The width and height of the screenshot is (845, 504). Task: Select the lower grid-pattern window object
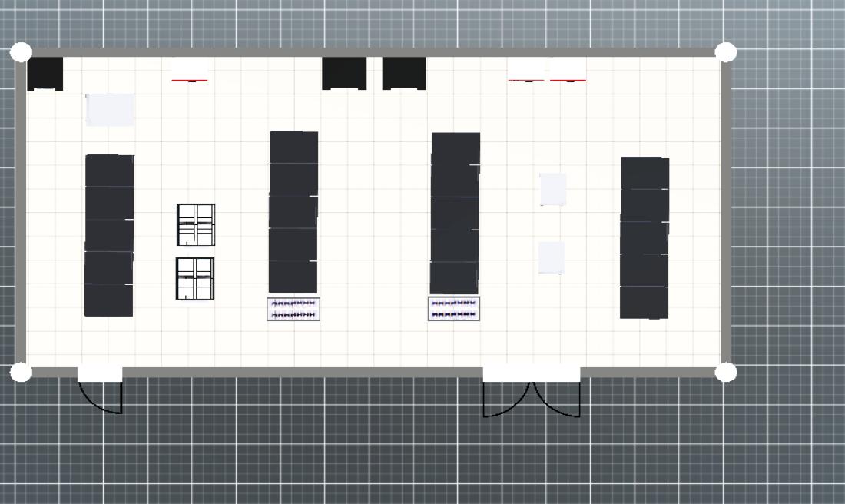(195, 278)
